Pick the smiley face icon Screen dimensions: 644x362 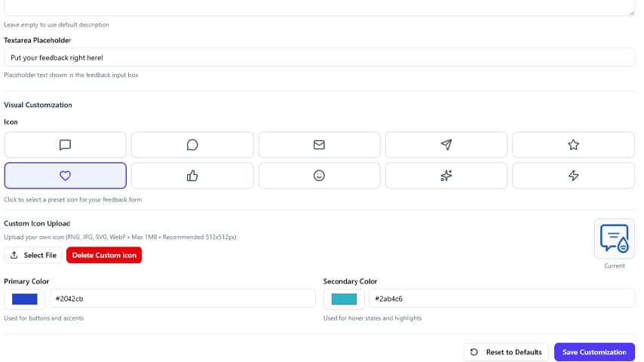[319, 176]
